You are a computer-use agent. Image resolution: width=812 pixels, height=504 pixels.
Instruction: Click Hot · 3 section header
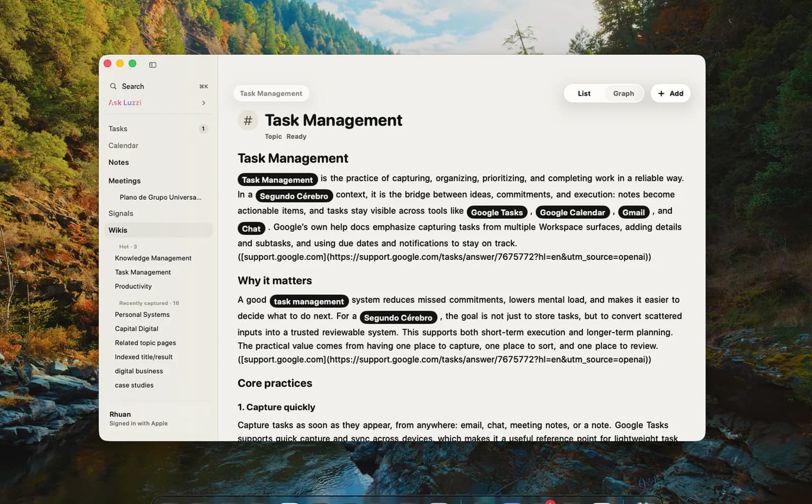click(128, 247)
